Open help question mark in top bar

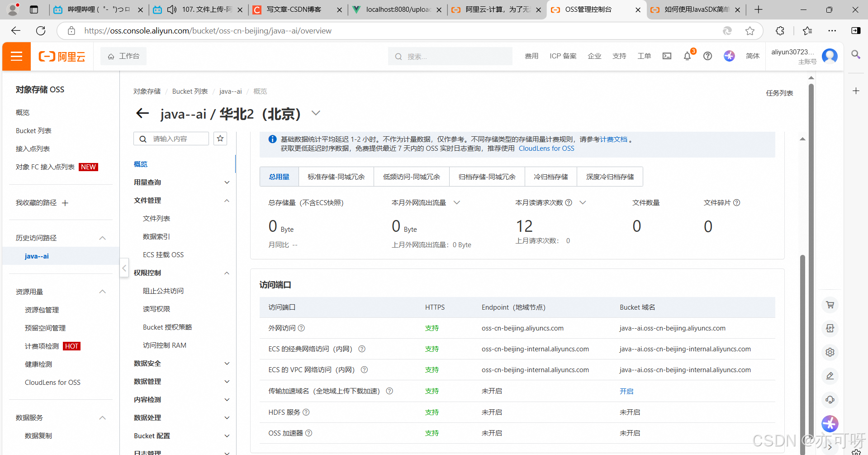pos(707,56)
